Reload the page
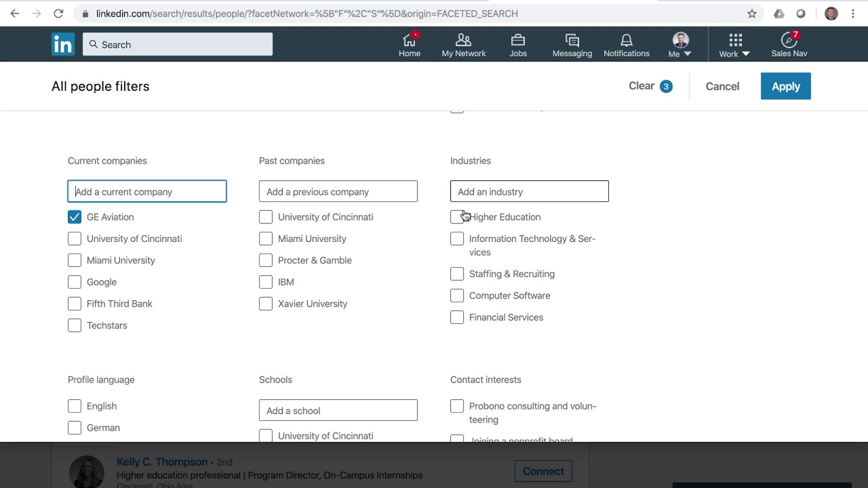Viewport: 868px width, 488px height. coord(58,14)
